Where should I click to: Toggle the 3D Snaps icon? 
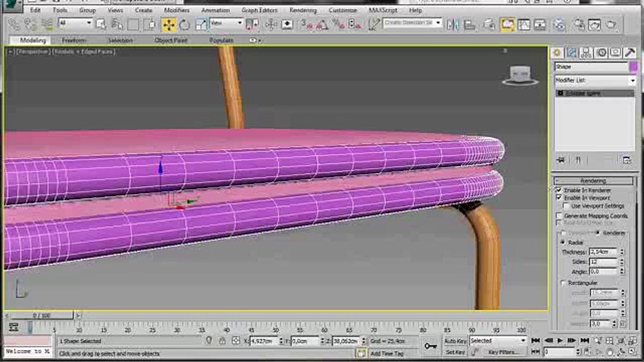(x=306, y=24)
